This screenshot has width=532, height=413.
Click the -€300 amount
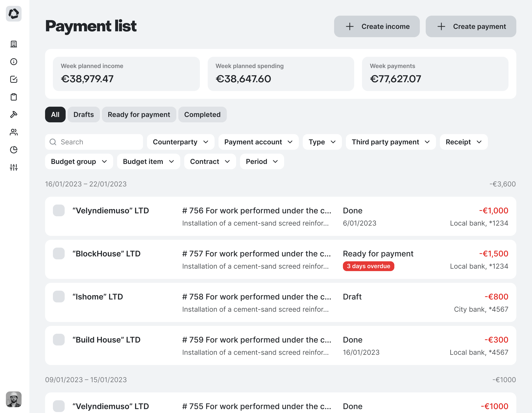click(x=496, y=340)
